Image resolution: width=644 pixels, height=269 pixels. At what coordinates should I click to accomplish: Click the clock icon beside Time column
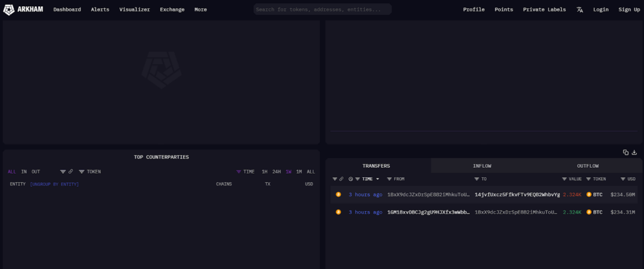point(350,179)
